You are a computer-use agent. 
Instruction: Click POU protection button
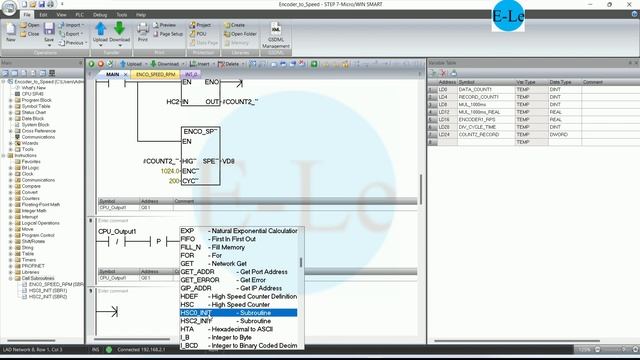pos(198,34)
